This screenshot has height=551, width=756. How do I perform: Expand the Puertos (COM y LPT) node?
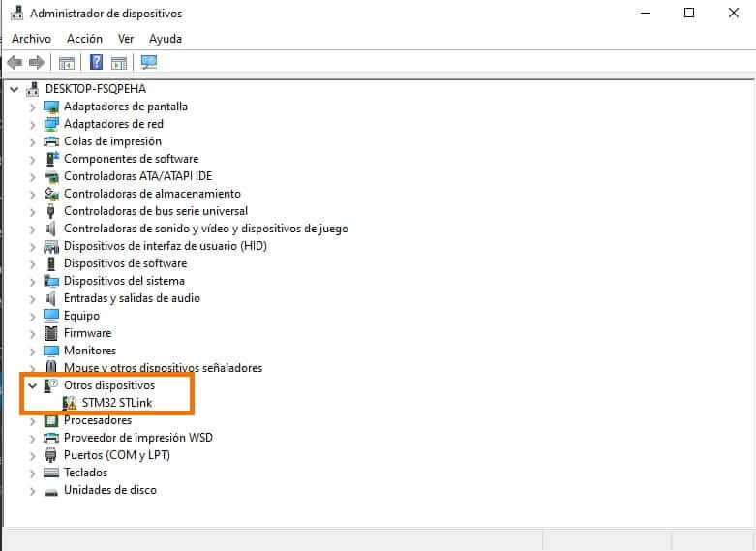[32, 455]
